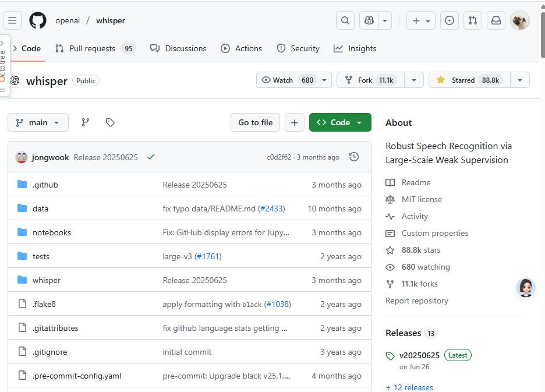The height and width of the screenshot is (392, 545).
Task: Open the notifications inbox icon
Action: pyautogui.click(x=496, y=20)
